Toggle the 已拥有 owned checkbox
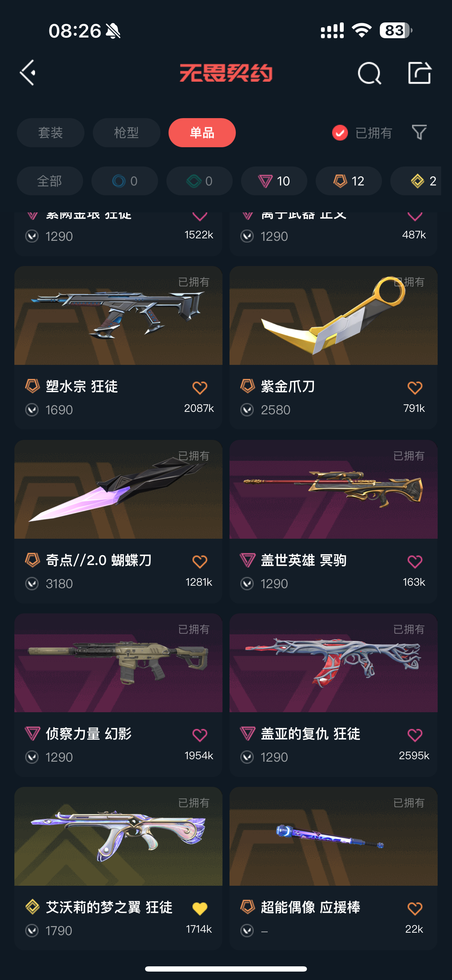 coord(340,133)
